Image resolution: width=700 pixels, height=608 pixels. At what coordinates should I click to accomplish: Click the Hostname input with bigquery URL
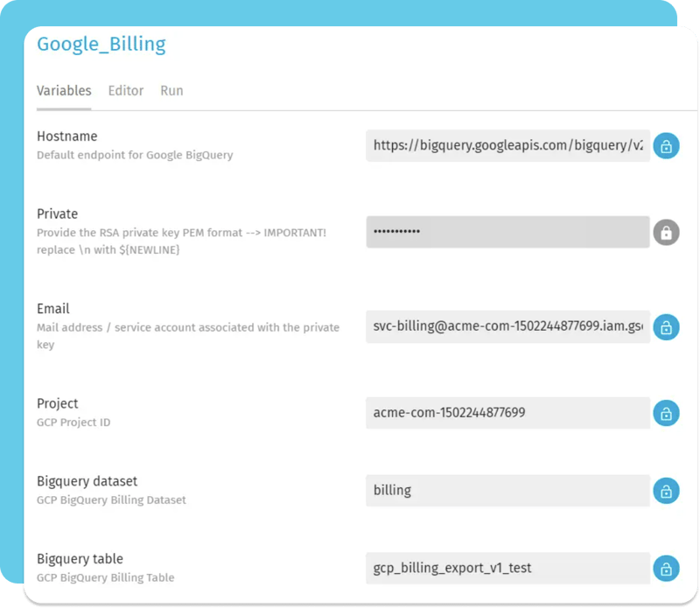tap(507, 146)
